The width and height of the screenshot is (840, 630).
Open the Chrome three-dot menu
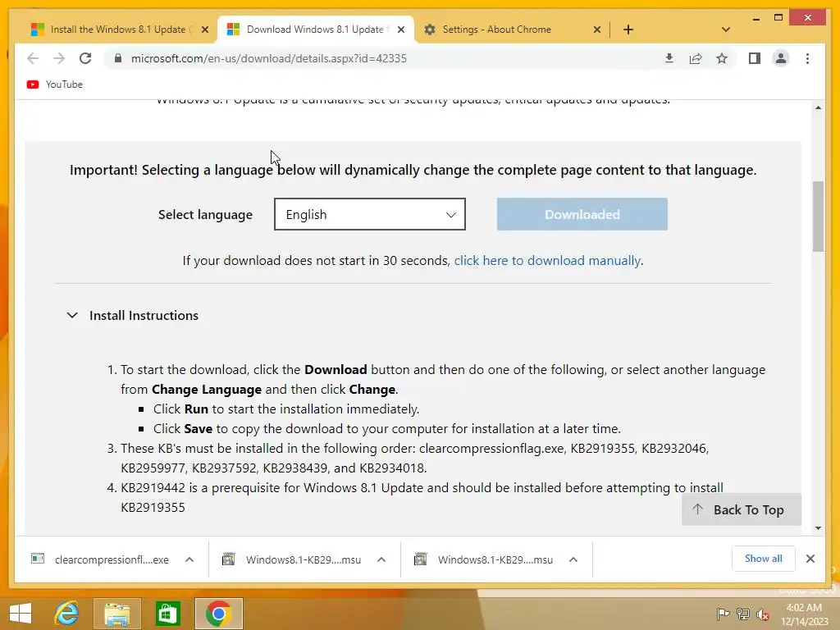point(807,58)
